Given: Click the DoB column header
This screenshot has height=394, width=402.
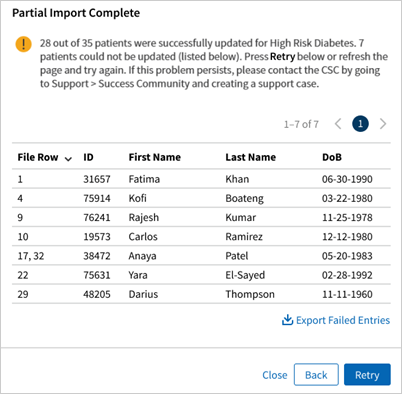Looking at the screenshot, I should (332, 157).
